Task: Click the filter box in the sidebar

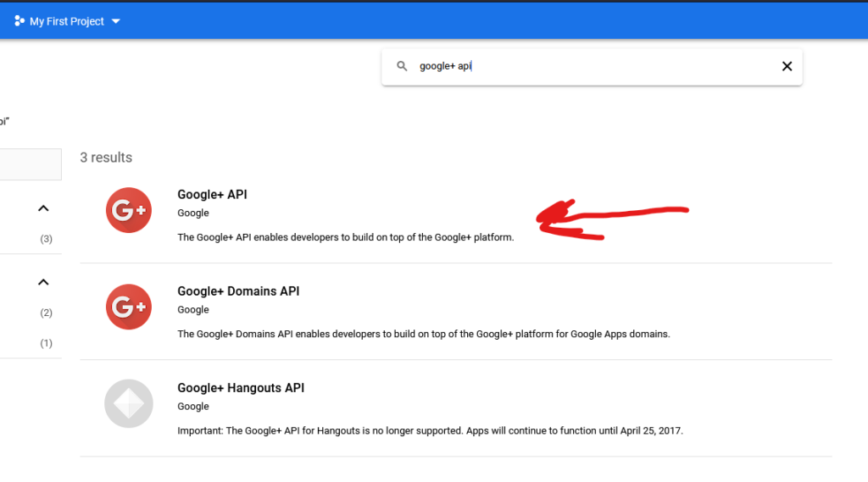Action: (31, 164)
